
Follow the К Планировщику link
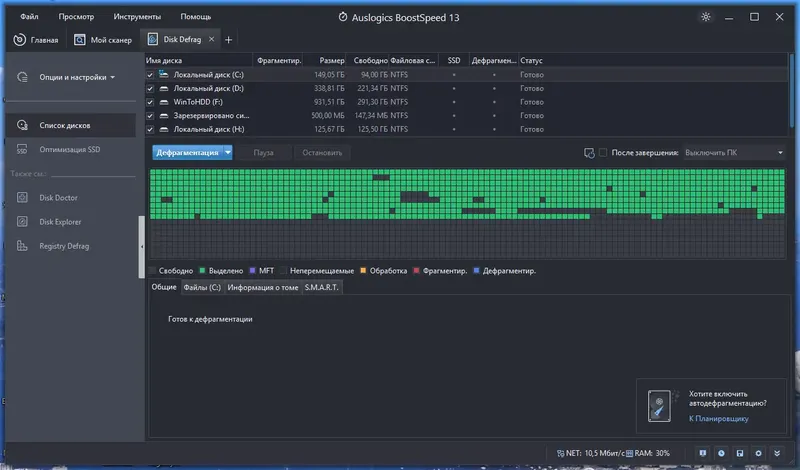(x=718, y=418)
